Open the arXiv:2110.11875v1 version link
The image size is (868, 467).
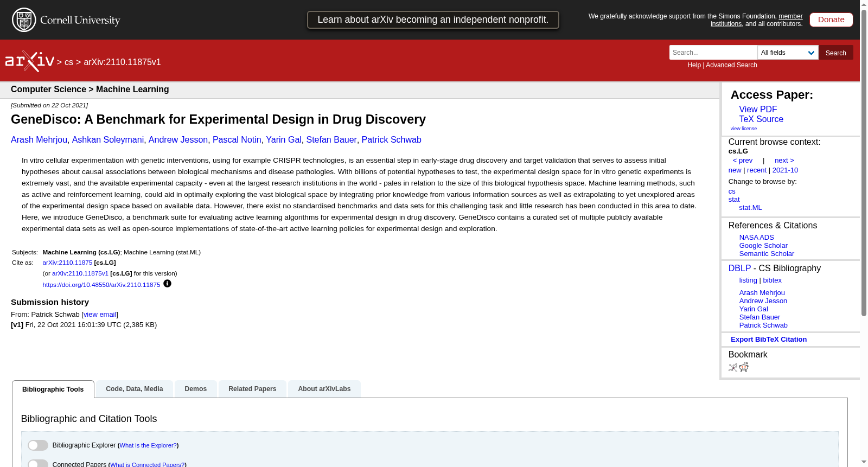(x=80, y=273)
